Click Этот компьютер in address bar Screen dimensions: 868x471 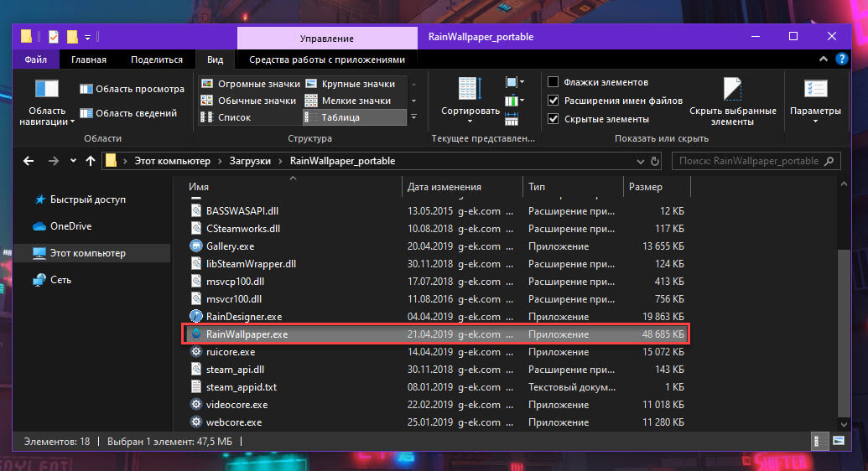[x=172, y=161]
